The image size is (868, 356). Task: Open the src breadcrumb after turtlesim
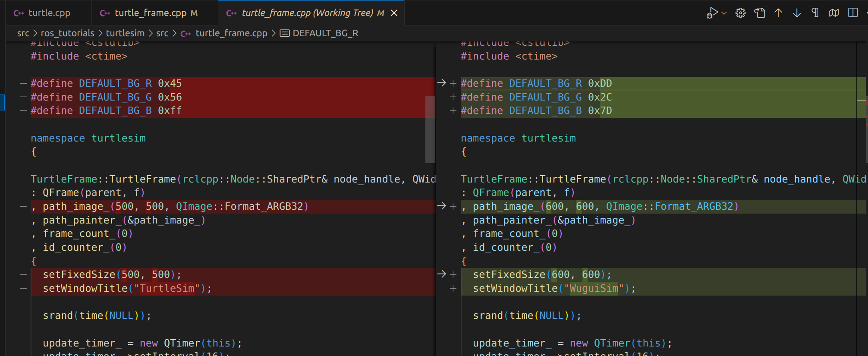pyautogui.click(x=162, y=33)
